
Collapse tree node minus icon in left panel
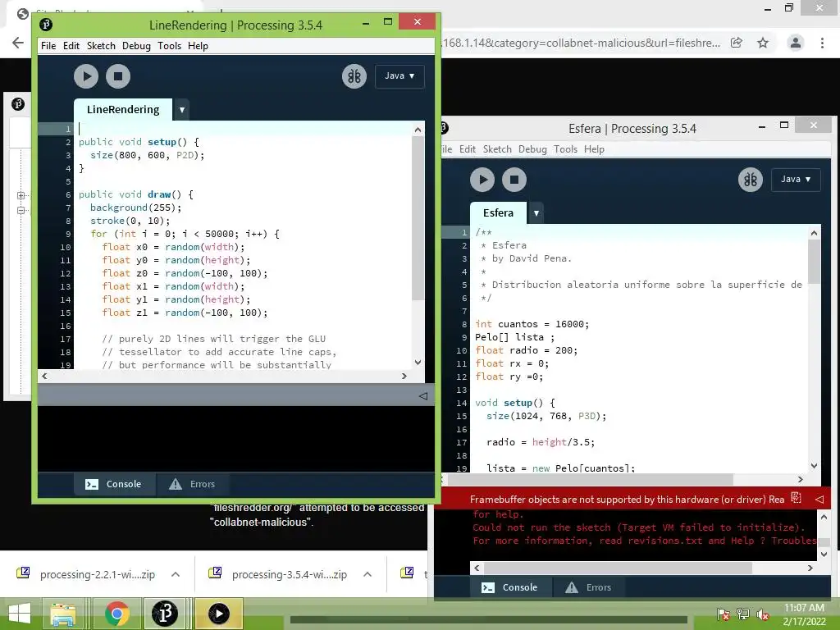coord(21,211)
